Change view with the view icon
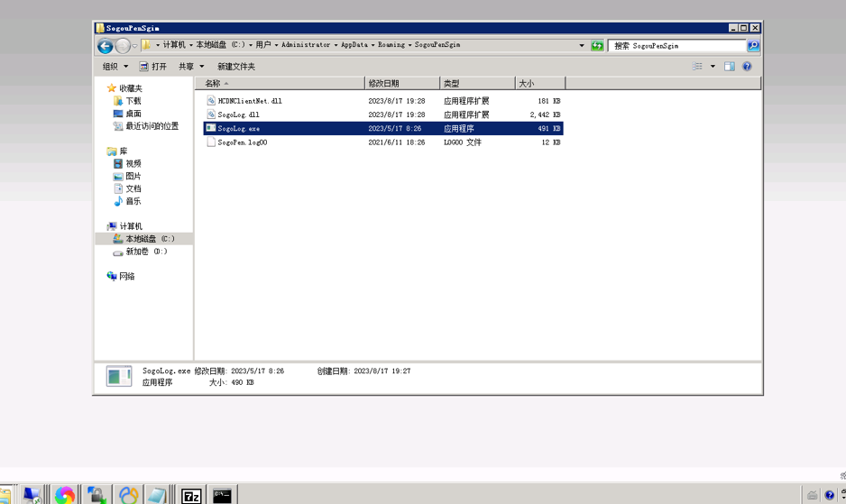Screen dimensions: 846x504 click(697, 67)
